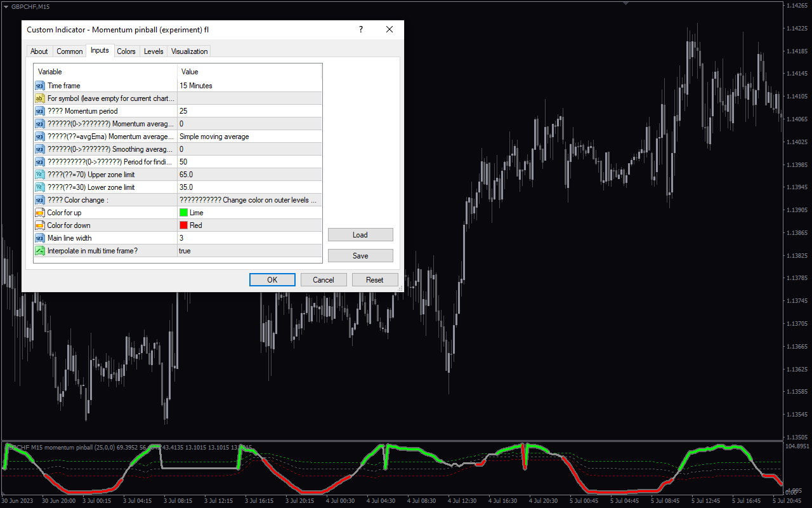Edit Change color on outer levels value

click(x=249, y=200)
